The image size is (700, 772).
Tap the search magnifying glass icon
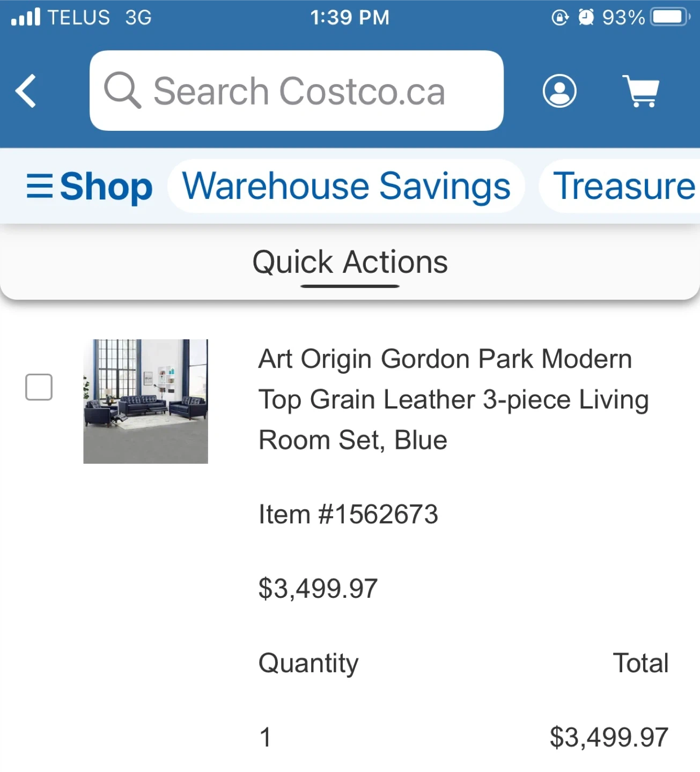click(122, 91)
